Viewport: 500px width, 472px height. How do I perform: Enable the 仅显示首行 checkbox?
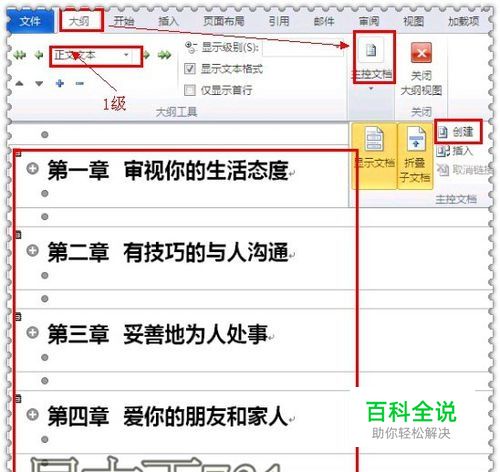pos(190,90)
